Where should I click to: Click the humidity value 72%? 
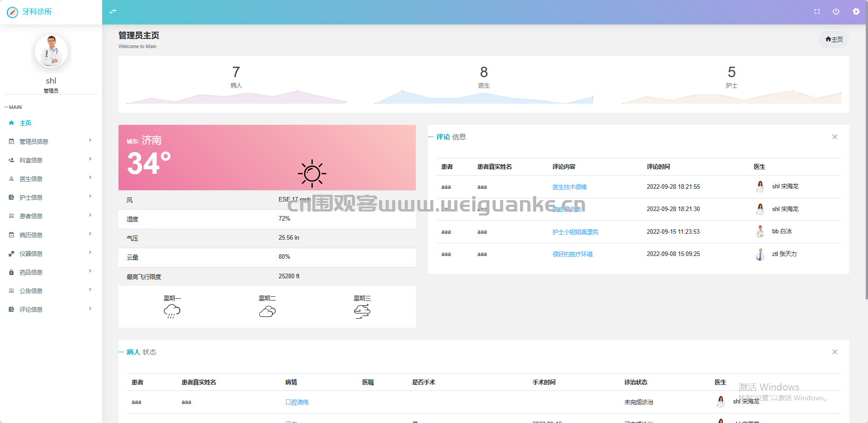pyautogui.click(x=284, y=218)
